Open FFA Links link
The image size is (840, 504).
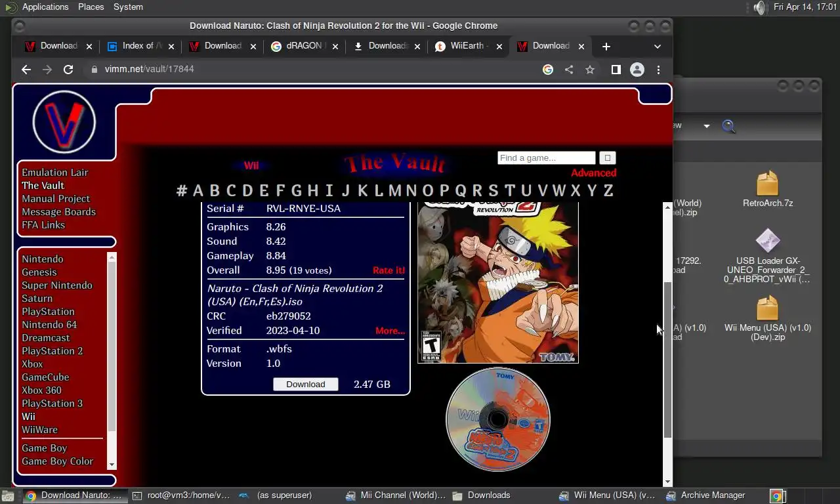pos(43,224)
